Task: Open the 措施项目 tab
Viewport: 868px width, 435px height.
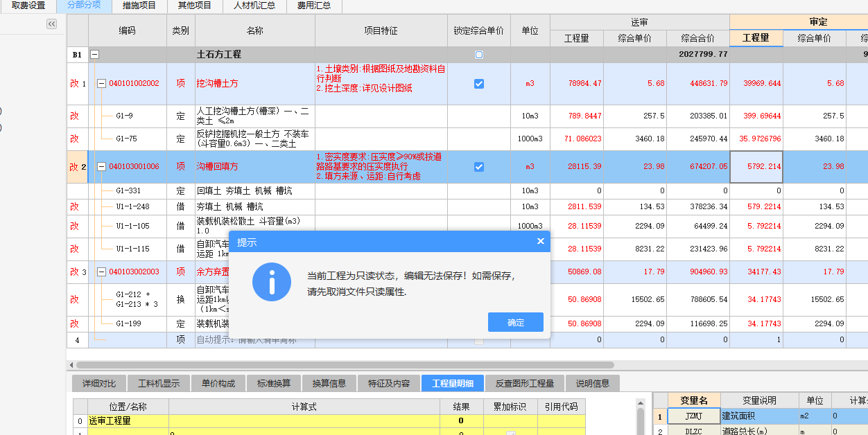Action: [x=139, y=6]
